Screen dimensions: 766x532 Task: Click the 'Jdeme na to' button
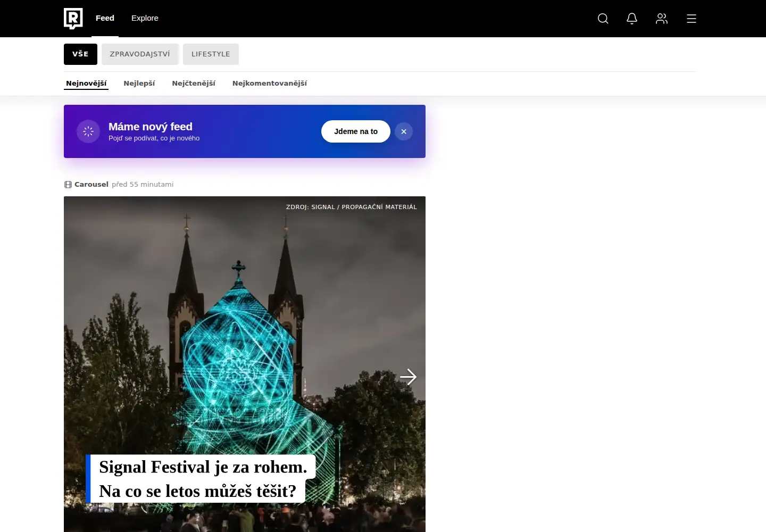[x=356, y=131]
